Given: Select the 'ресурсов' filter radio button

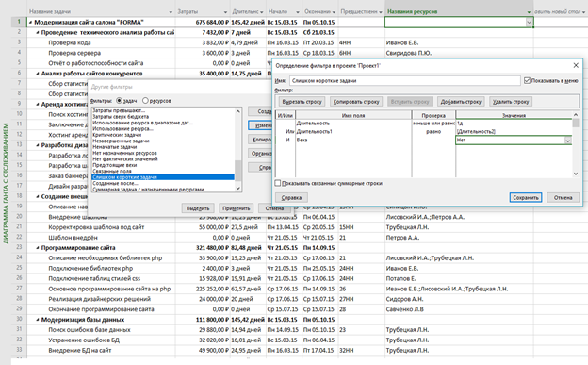Looking at the screenshot, I should (145, 101).
